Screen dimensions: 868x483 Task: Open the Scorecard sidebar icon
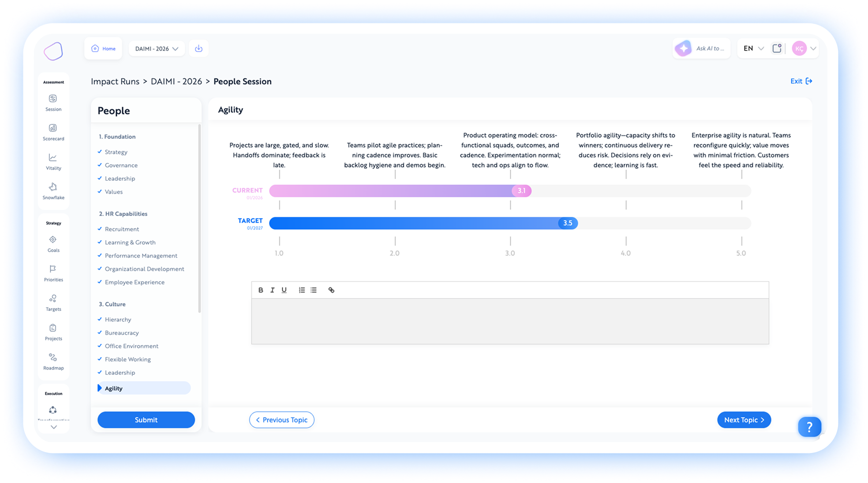[x=53, y=128]
